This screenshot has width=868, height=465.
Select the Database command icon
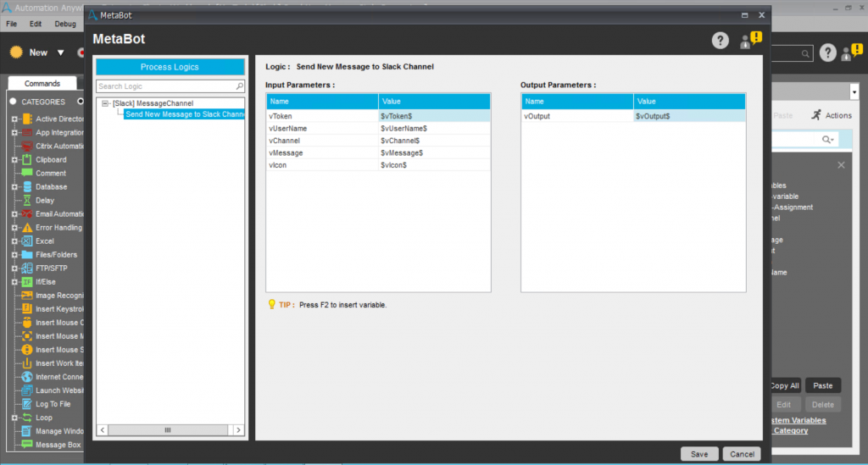coord(26,186)
